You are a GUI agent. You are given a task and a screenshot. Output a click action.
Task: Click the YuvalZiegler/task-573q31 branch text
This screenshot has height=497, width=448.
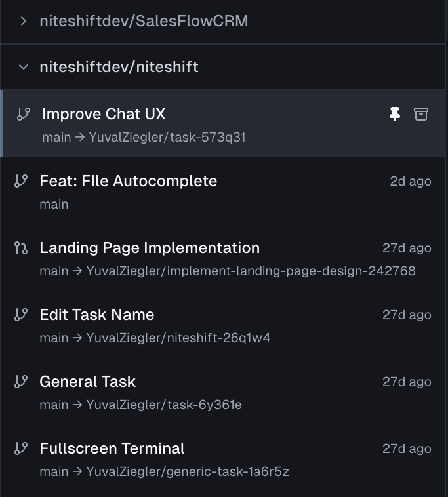[x=167, y=138]
